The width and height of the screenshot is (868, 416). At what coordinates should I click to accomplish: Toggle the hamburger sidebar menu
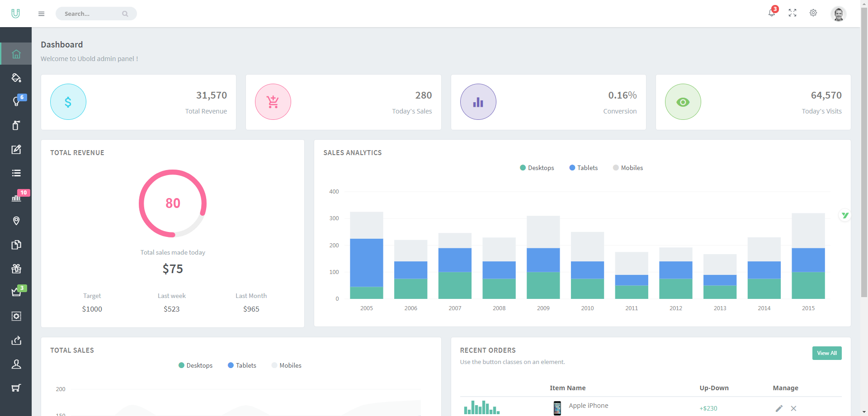(41, 14)
